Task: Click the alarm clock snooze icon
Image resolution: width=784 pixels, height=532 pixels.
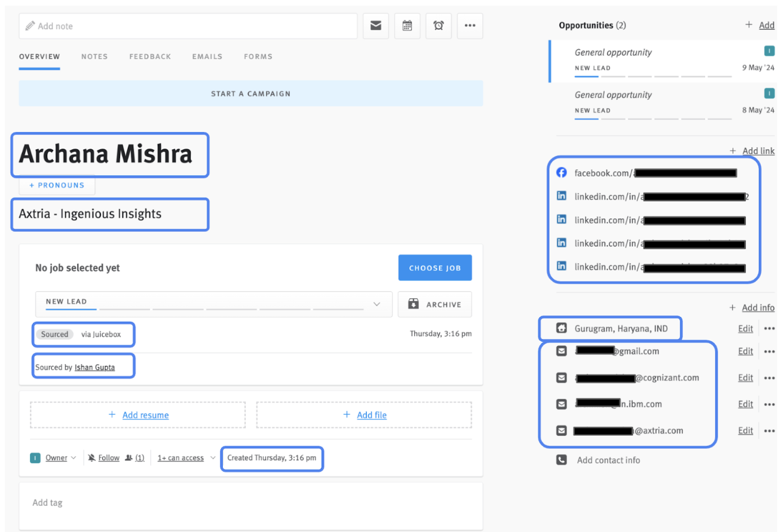Action: tap(439, 26)
